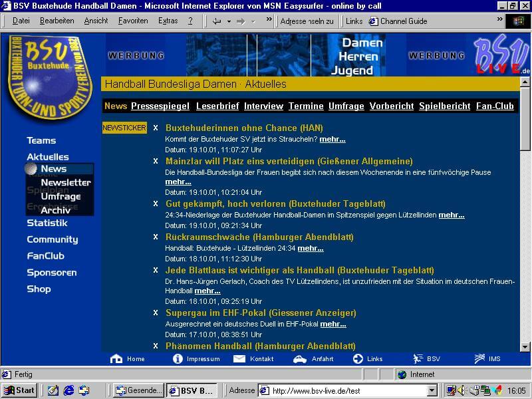This screenshot has height=399, width=532.
Task: Open headline Jede Blattlaus ist wichtiger als Handball
Action: click(x=300, y=271)
